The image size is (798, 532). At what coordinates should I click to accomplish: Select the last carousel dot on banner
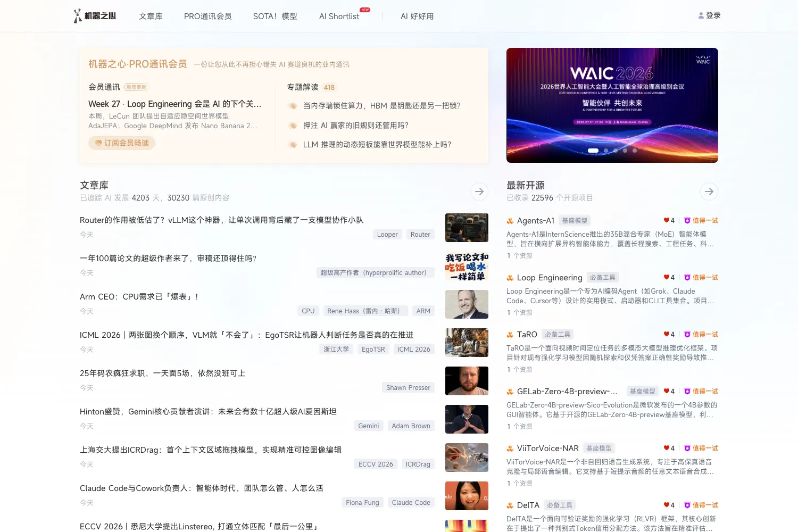635,151
